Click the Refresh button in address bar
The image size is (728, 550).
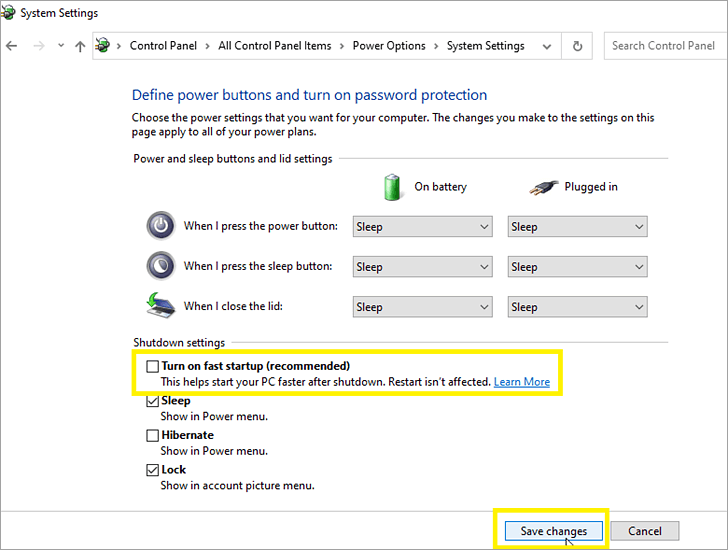577,46
